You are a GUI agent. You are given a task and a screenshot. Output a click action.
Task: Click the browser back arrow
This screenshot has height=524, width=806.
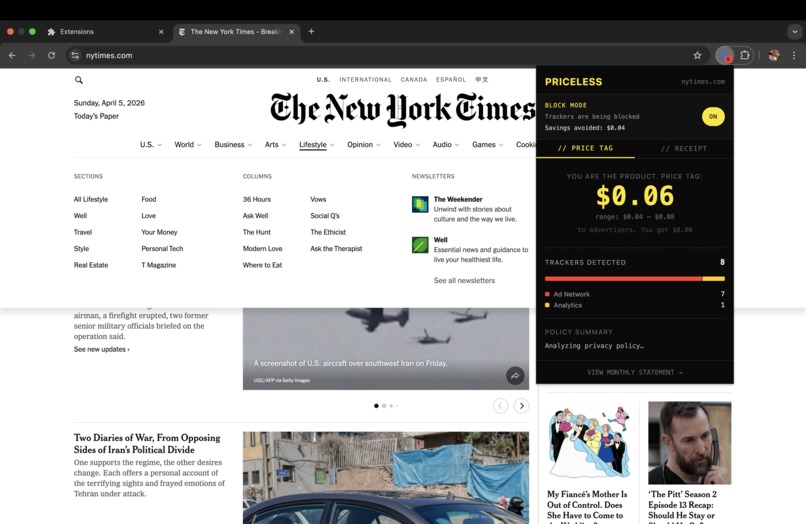click(x=12, y=55)
